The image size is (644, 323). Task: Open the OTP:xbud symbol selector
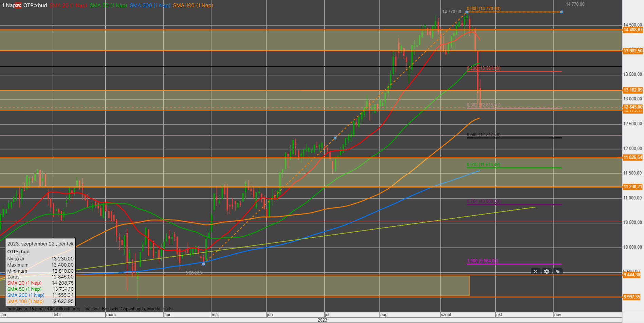(35, 5)
